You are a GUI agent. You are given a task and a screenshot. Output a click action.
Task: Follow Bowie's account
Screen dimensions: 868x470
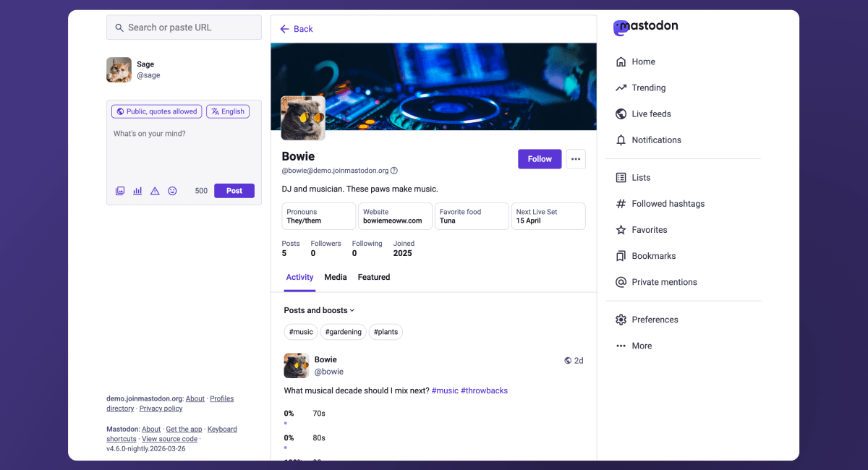[540, 159]
